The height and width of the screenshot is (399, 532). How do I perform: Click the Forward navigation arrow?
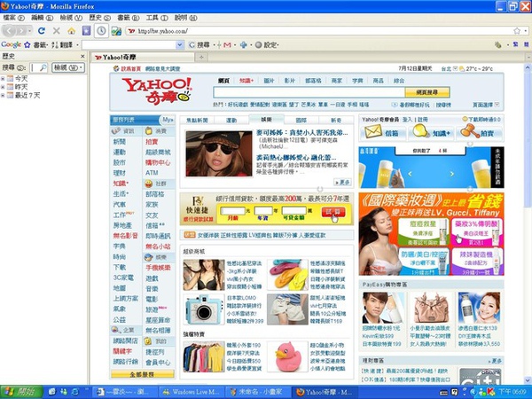coord(21,31)
